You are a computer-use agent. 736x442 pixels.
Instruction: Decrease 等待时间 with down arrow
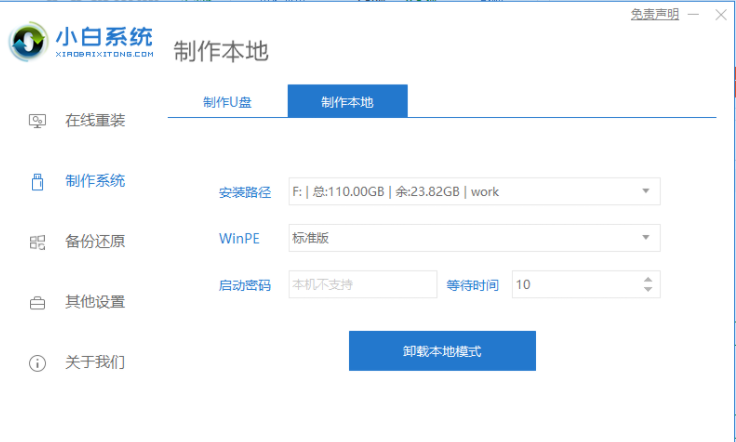(647, 290)
